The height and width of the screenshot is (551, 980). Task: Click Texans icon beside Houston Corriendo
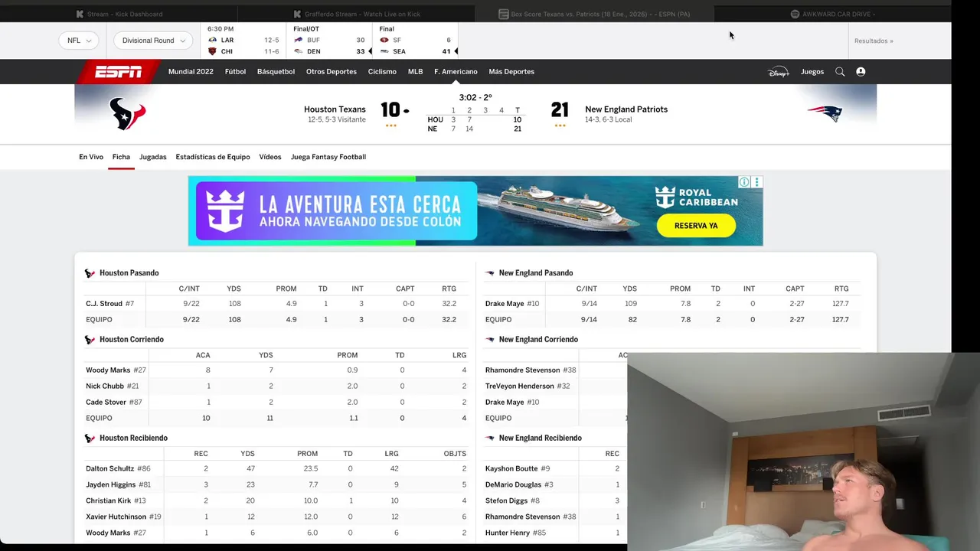[90, 340]
